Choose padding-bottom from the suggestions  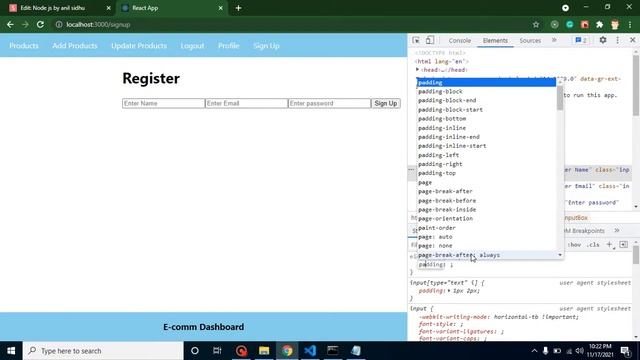tap(486, 119)
